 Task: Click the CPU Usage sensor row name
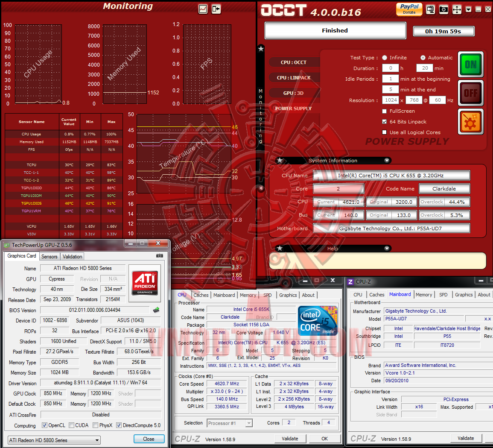[32, 134]
